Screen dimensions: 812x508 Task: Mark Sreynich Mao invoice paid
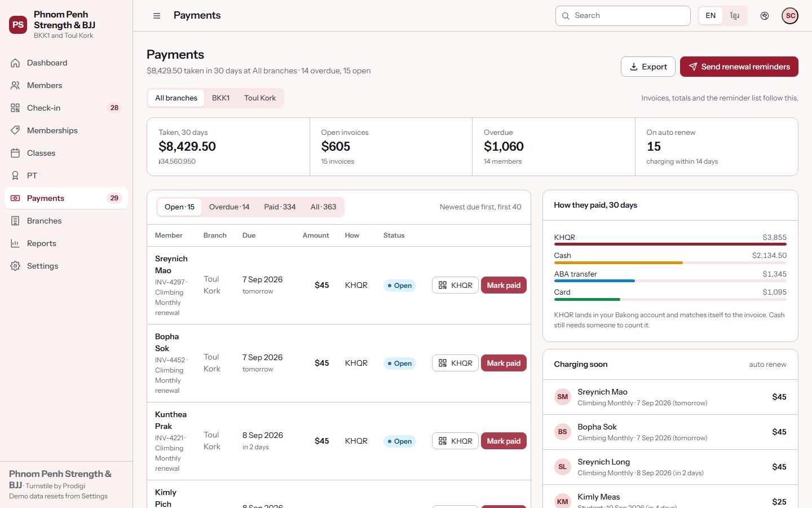point(504,285)
